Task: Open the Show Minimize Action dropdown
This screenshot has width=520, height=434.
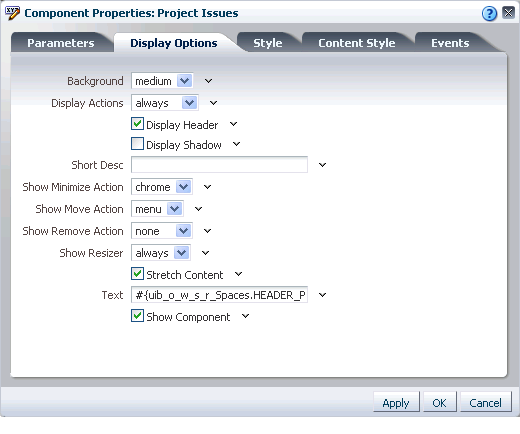Action: click(x=162, y=187)
